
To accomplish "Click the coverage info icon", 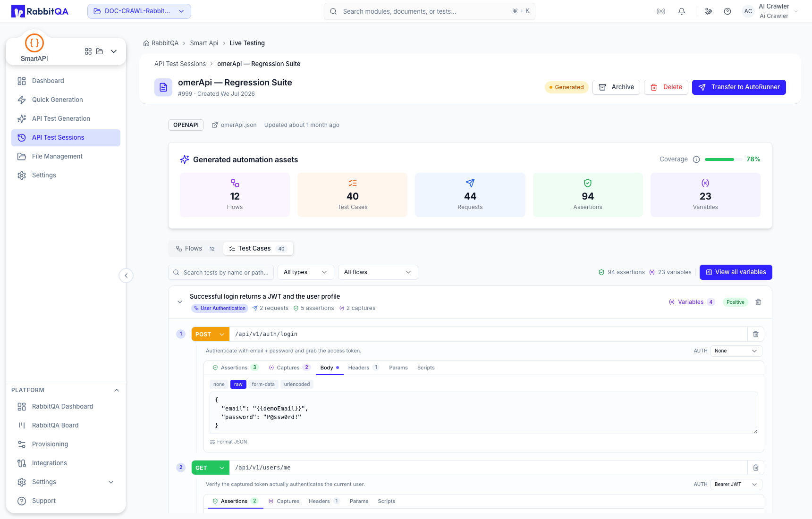I will 696,159.
